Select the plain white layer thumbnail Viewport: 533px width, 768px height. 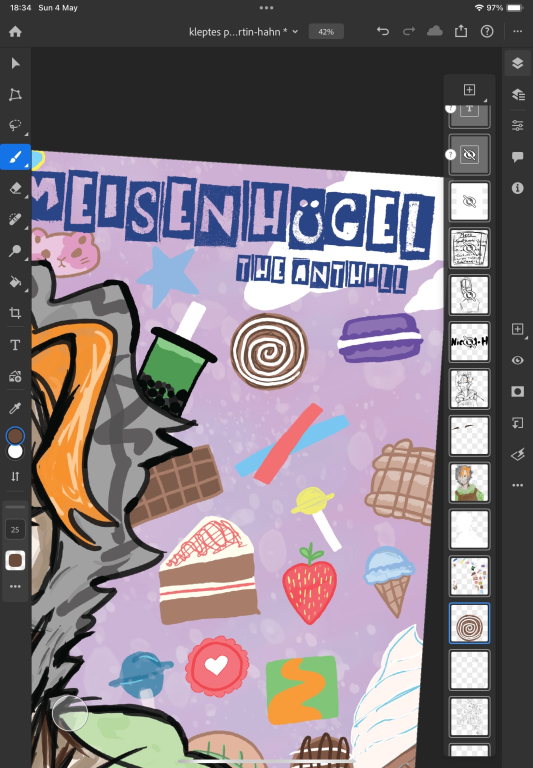click(x=469, y=529)
